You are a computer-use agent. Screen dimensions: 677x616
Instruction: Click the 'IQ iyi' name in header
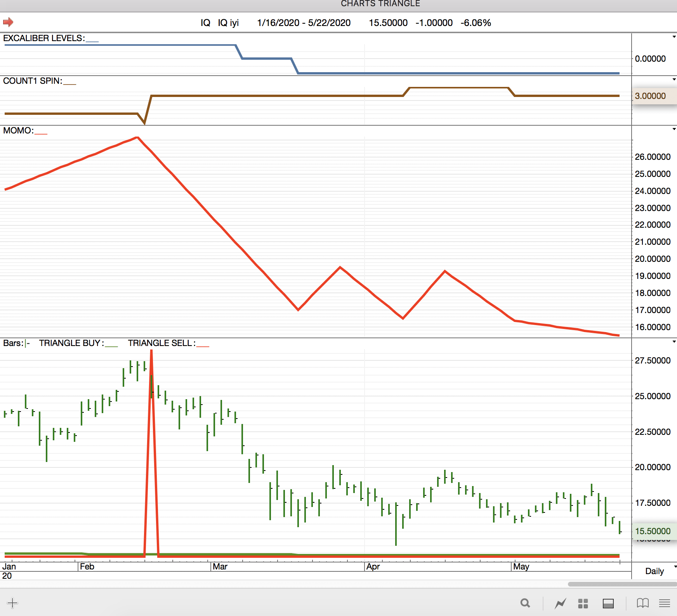[228, 23]
